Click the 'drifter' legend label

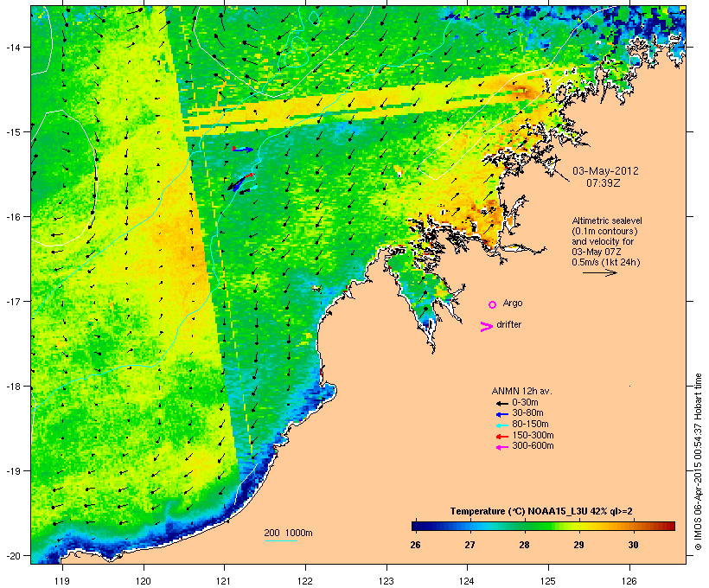point(508,324)
